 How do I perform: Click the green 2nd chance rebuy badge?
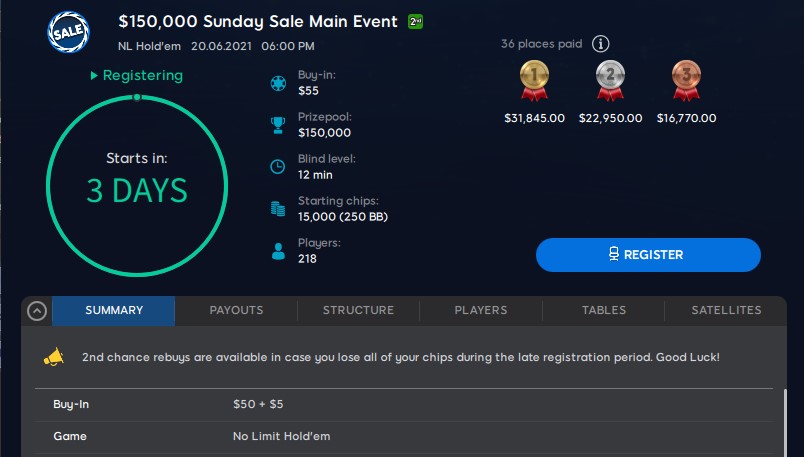point(416,22)
